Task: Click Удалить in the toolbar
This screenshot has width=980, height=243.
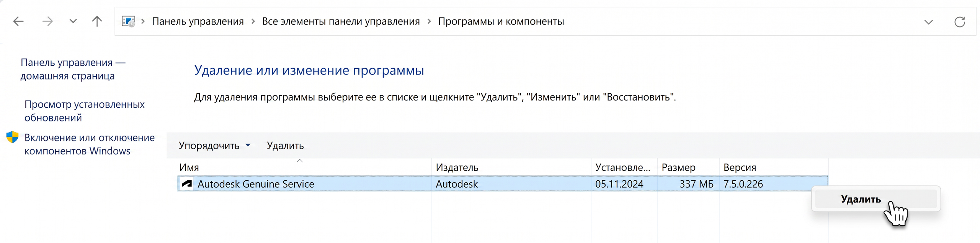Action: (x=285, y=146)
